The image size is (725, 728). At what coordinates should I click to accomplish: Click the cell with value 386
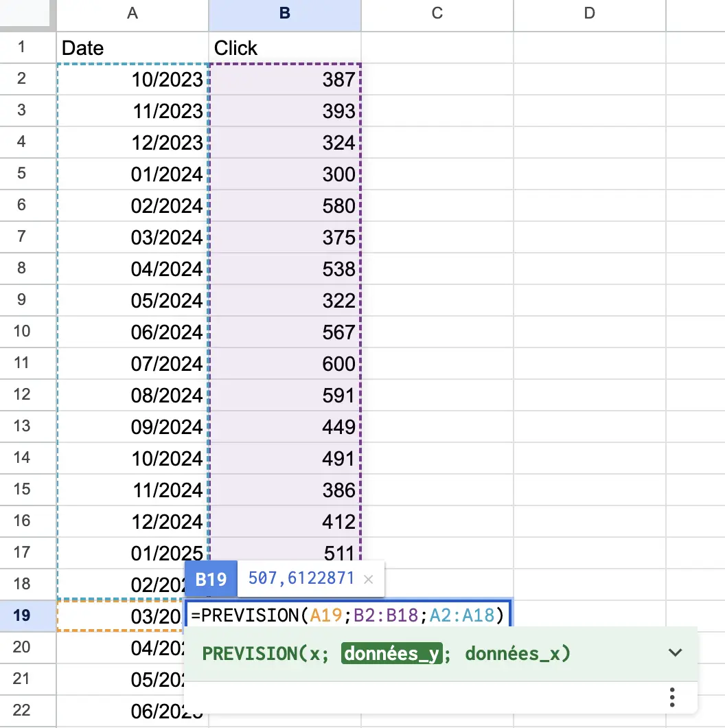point(284,490)
